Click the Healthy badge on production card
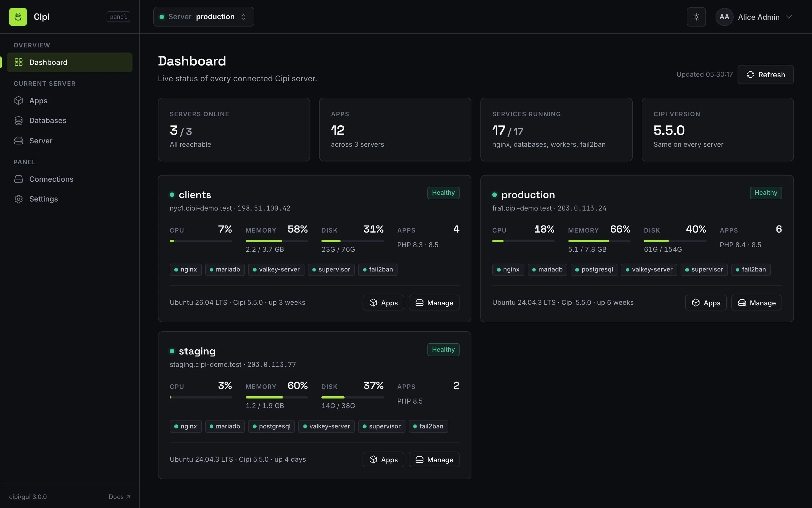Viewport: 812px width, 508px height. click(x=766, y=193)
